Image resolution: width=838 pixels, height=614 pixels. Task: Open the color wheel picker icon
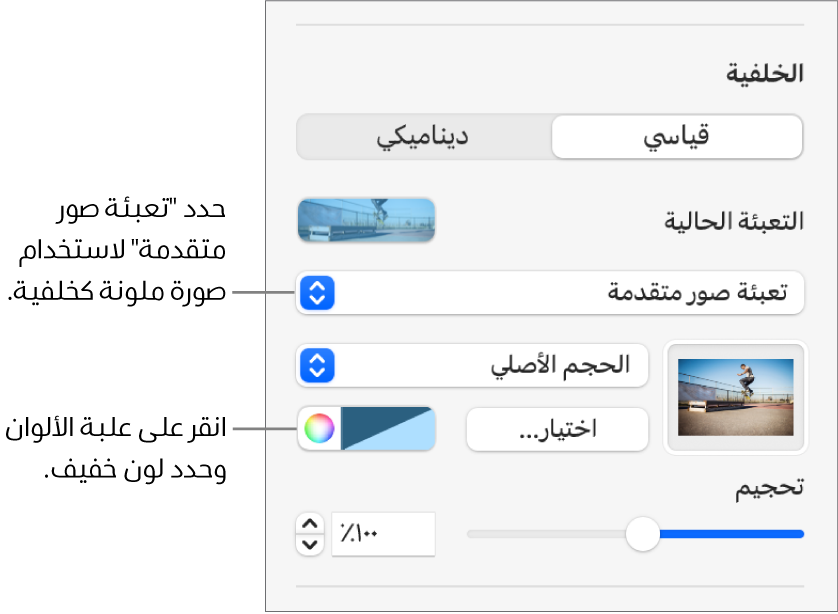coord(317,429)
